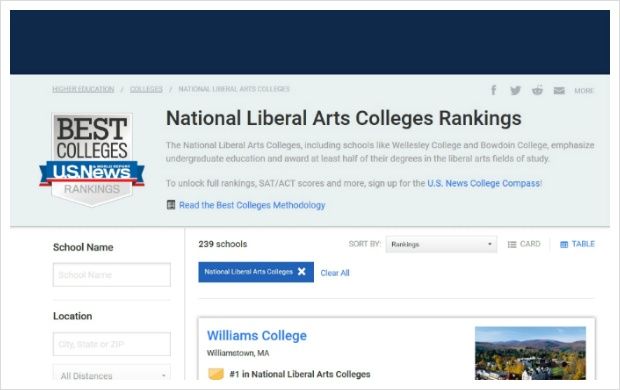Open the Williams College campus photo

click(530, 353)
